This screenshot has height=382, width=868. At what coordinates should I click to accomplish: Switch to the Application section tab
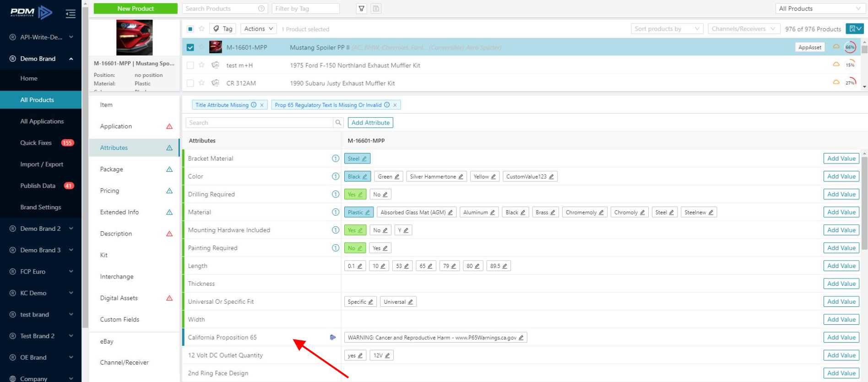pos(134,126)
